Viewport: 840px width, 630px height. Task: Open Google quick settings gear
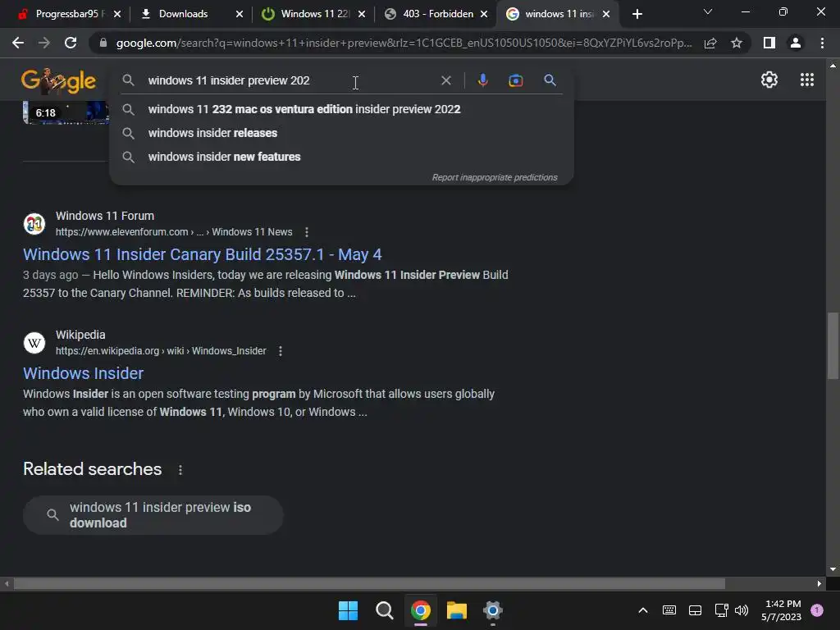769,80
